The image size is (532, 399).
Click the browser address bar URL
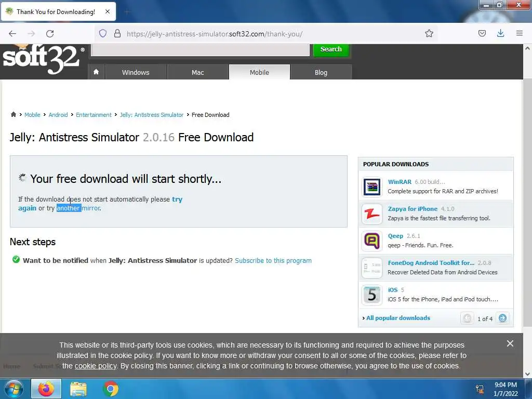pos(215,34)
